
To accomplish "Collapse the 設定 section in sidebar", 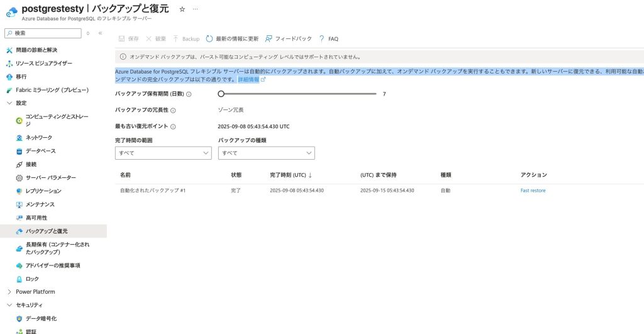I will [9, 103].
